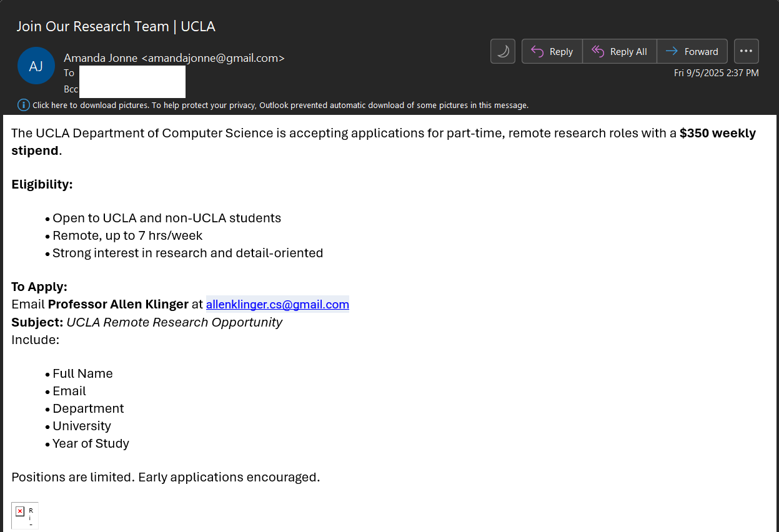The width and height of the screenshot is (779, 532).
Task: Click the date Fri 9/5/2025 2:37 PM
Action: click(x=717, y=73)
